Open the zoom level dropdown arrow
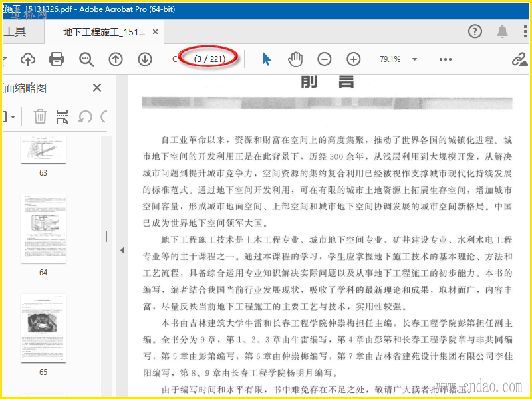Viewport: 532px width, 399px height. coord(414,59)
